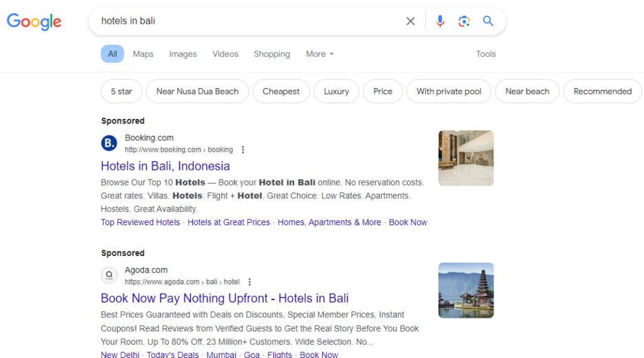Open Booking.com ad three-dot menu

click(243, 150)
